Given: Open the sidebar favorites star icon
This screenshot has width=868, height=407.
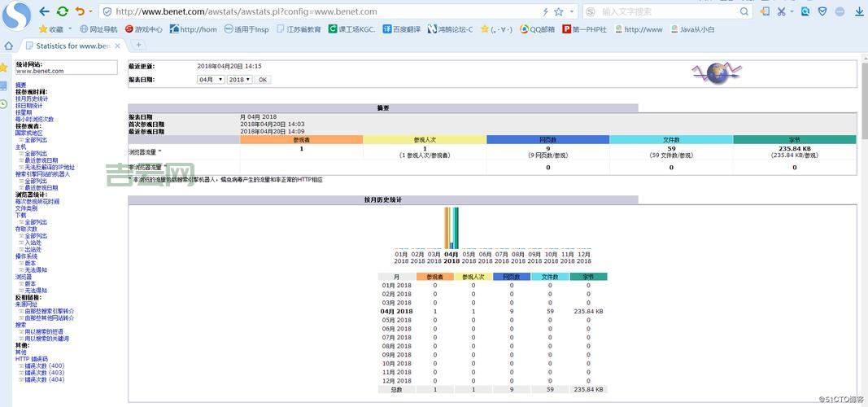Looking at the screenshot, I should click(4, 67).
